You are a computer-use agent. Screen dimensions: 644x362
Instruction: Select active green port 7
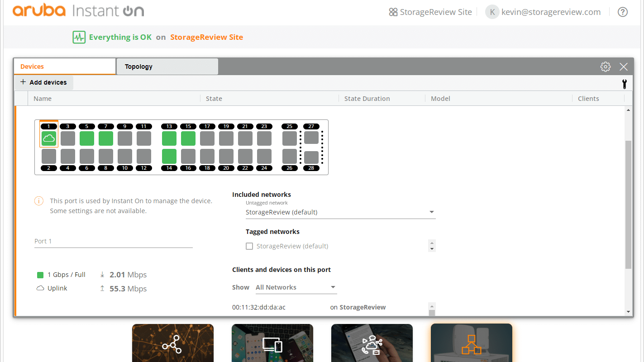tap(106, 138)
